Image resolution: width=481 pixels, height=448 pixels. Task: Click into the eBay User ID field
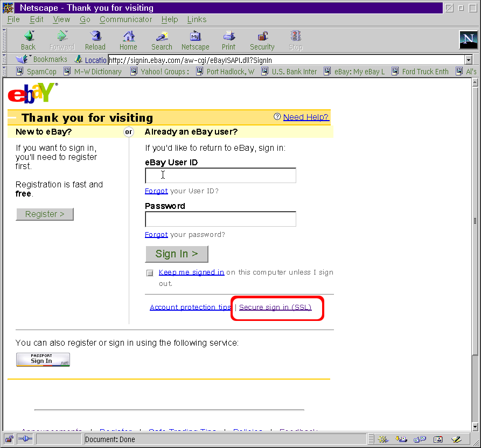click(x=220, y=176)
